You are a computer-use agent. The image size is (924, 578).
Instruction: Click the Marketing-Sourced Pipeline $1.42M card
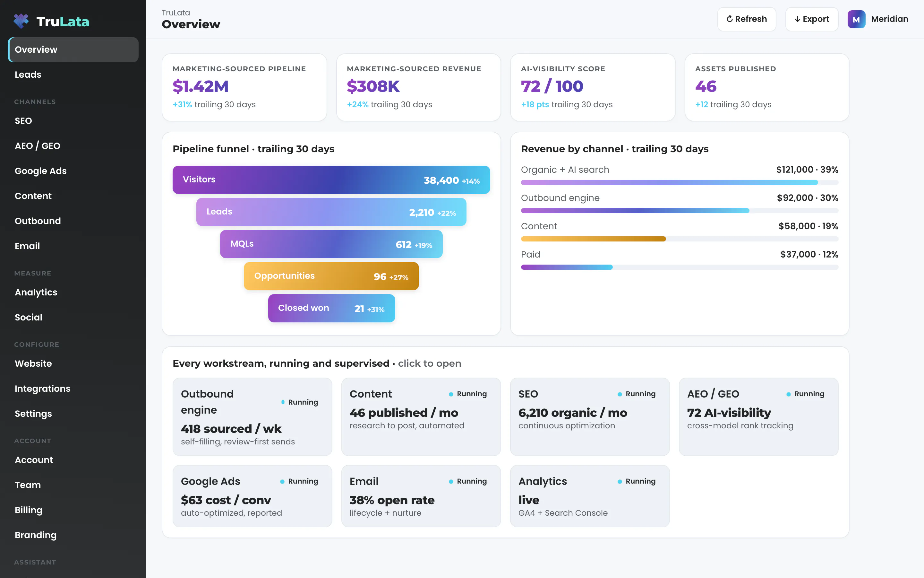[244, 87]
